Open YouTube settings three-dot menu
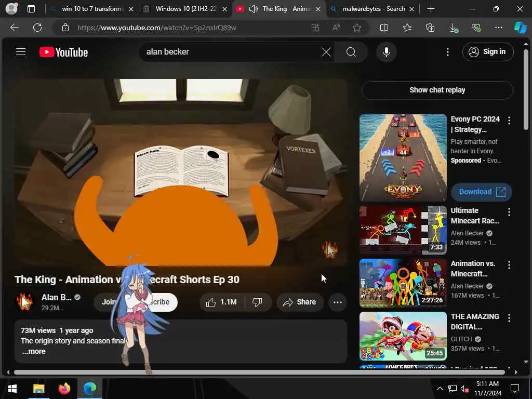The width and height of the screenshot is (532, 399). pyautogui.click(x=448, y=52)
